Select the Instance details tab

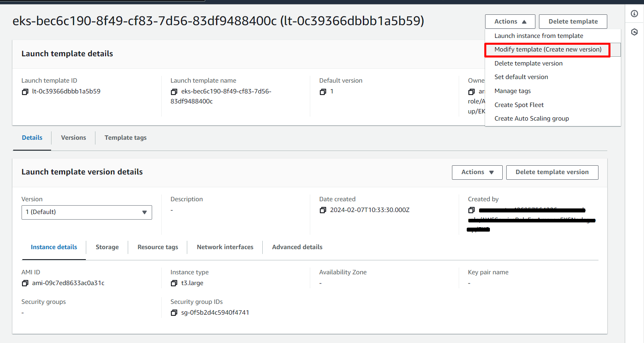(x=54, y=247)
